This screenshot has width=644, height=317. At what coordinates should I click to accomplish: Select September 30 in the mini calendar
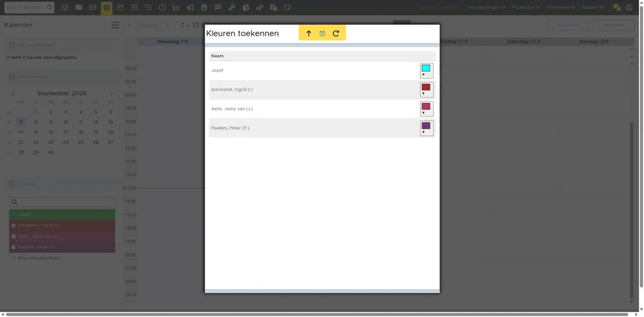[51, 152]
